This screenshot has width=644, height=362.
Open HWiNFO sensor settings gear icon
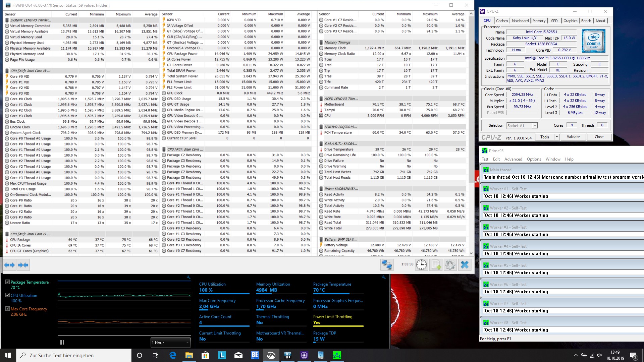point(450,265)
